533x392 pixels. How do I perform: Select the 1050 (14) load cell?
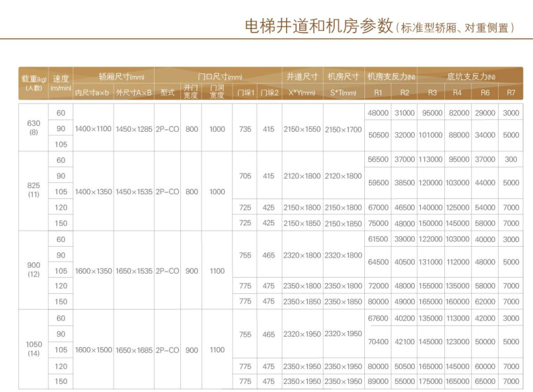point(34,349)
